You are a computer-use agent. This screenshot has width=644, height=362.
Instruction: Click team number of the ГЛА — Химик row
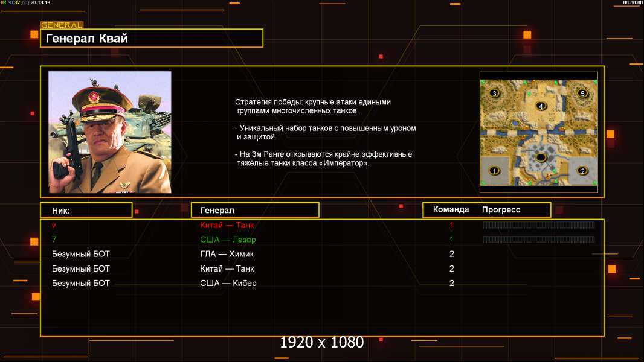tap(451, 254)
